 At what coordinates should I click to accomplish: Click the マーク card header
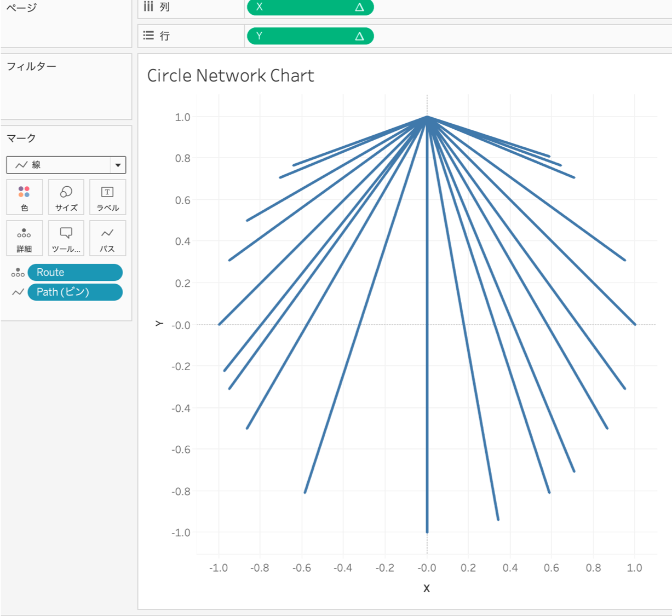(x=21, y=138)
